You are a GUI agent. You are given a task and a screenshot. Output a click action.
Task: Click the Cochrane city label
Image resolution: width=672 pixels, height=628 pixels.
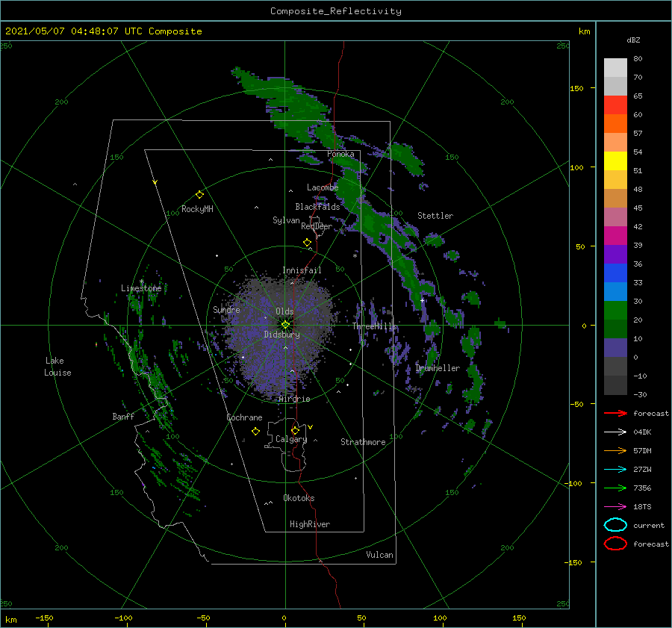[244, 417]
